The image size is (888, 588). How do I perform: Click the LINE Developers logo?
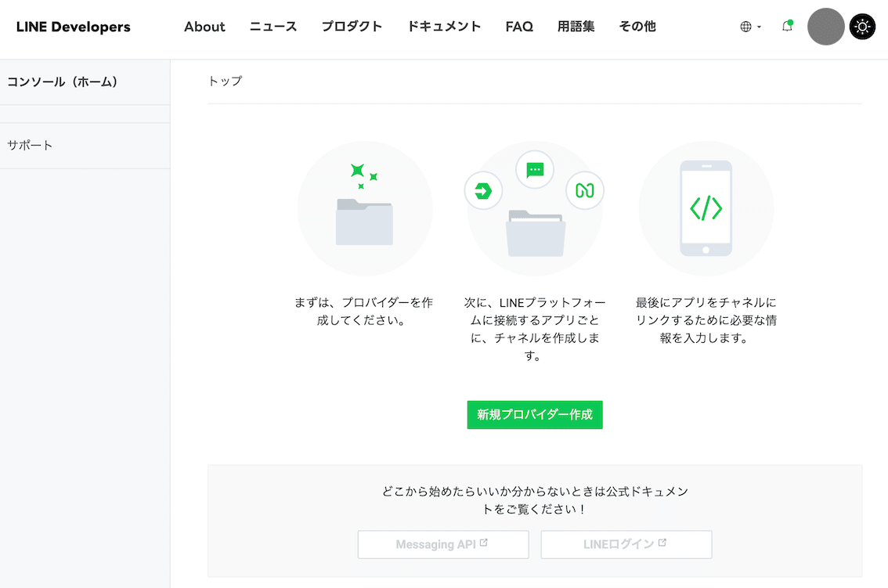(73, 27)
